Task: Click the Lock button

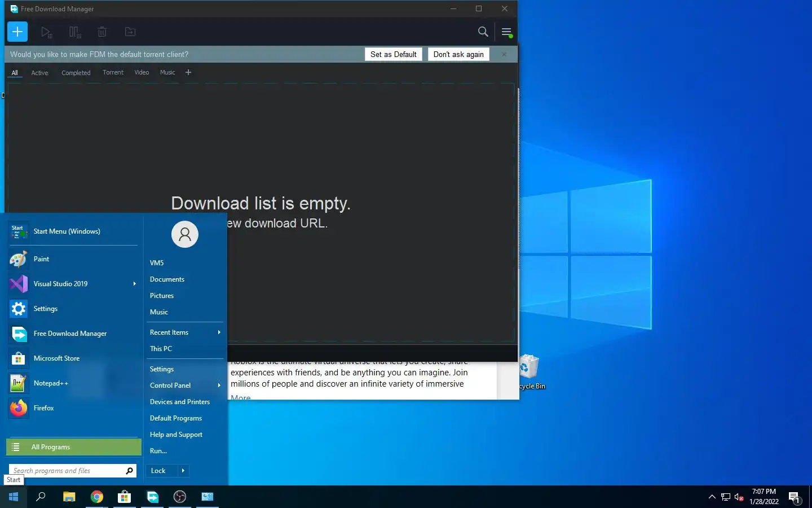Action: [161, 471]
